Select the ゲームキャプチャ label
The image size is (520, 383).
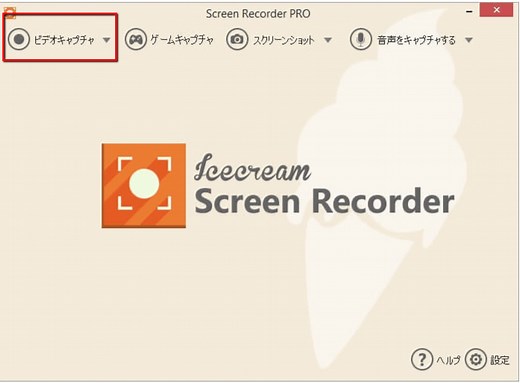[x=182, y=40]
